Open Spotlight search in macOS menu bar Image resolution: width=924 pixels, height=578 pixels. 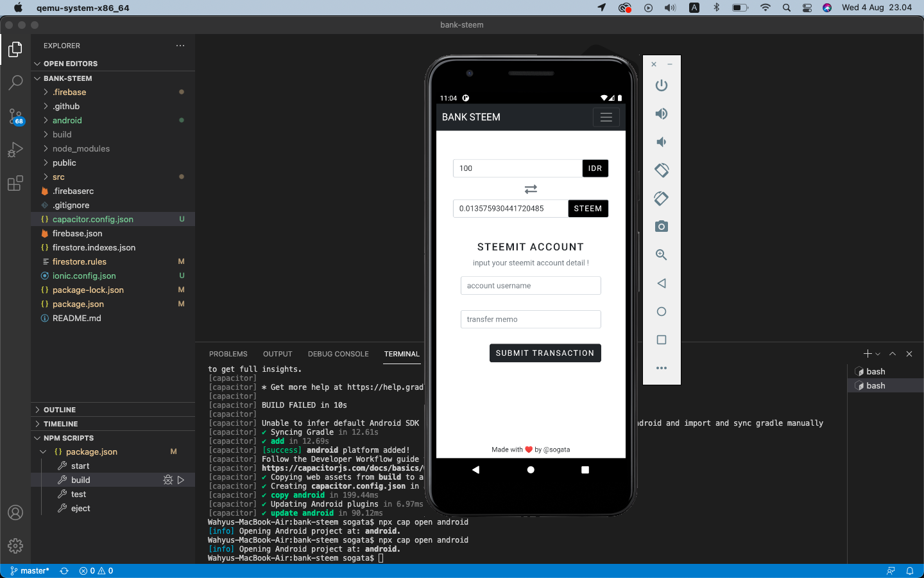(787, 8)
